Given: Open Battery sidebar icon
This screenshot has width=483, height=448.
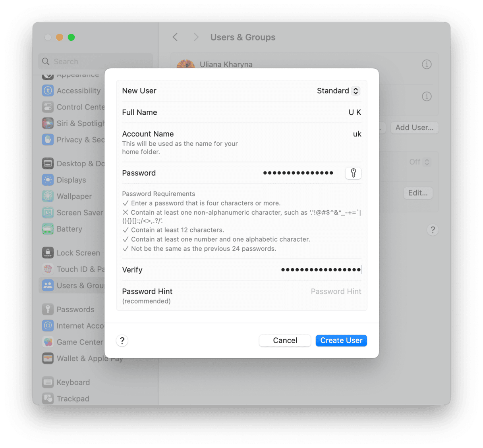Looking at the screenshot, I should click(x=48, y=229).
